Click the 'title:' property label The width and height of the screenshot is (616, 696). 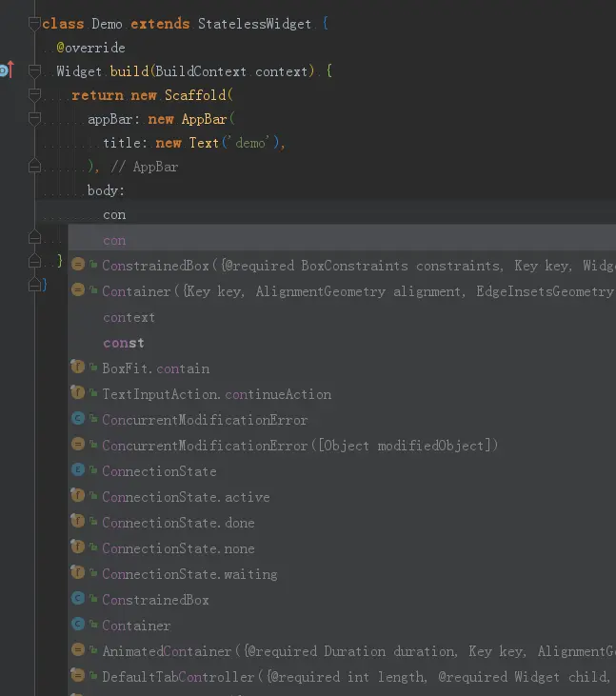click(125, 143)
